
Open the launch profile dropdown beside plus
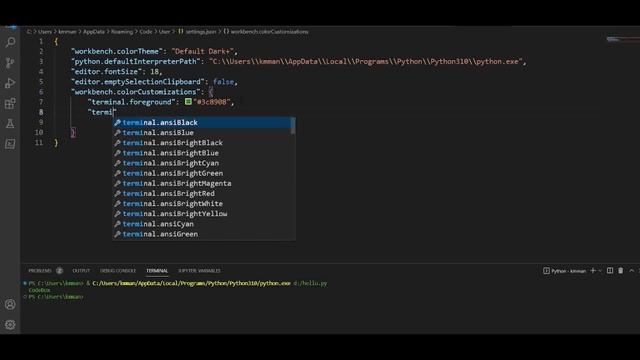click(600, 271)
